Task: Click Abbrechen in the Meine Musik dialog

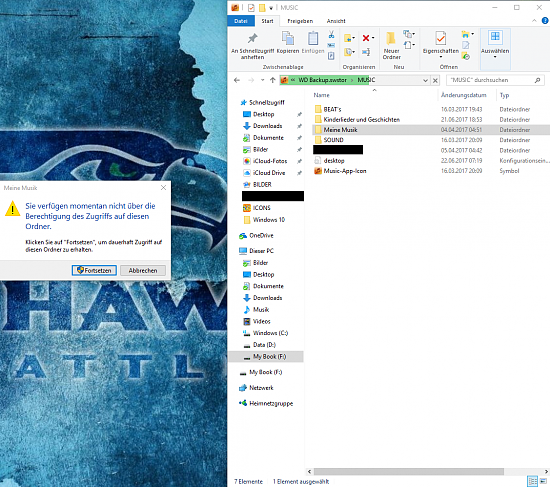Action: click(x=143, y=271)
